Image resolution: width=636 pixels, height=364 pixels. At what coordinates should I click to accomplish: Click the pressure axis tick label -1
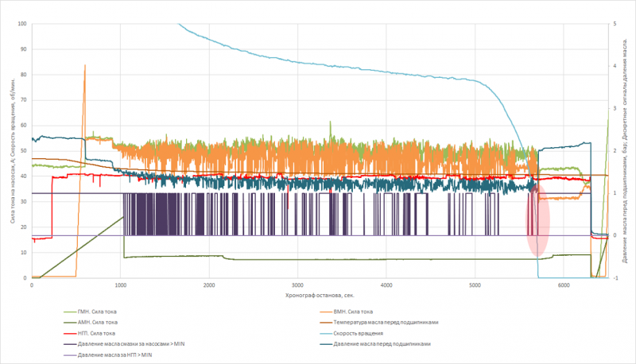point(615,278)
